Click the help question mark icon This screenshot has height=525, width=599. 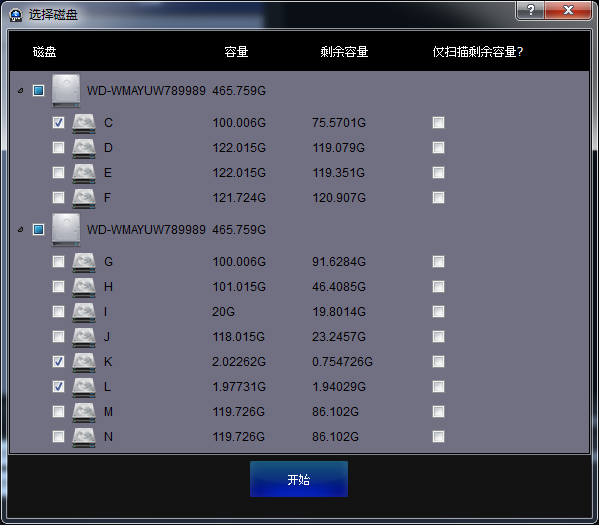(531, 10)
